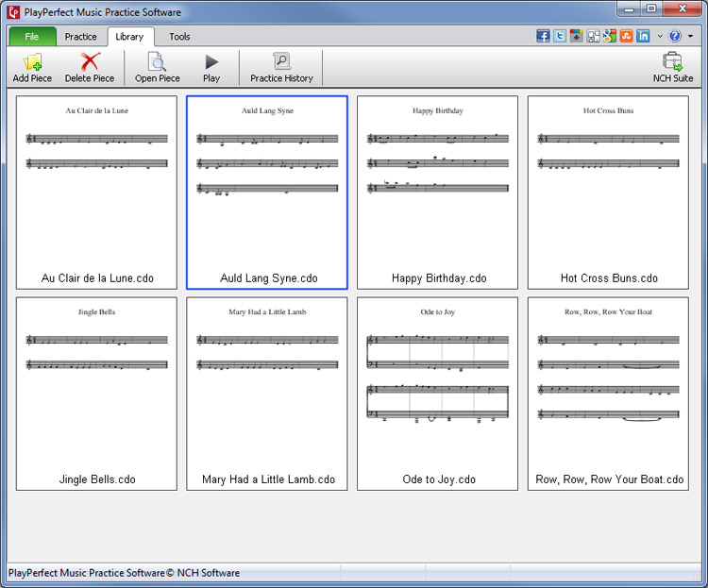Click the StumbleUpon share icon
Screen dimensions: 708x588
point(626,36)
